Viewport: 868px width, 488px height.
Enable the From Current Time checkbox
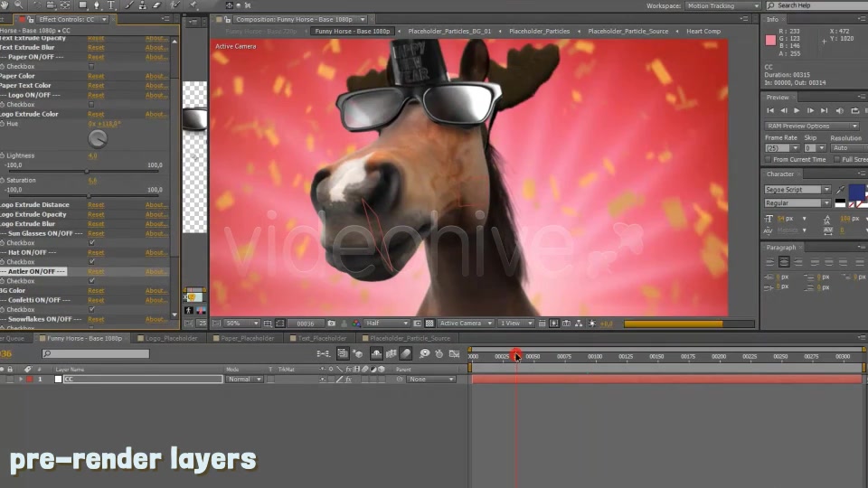768,159
